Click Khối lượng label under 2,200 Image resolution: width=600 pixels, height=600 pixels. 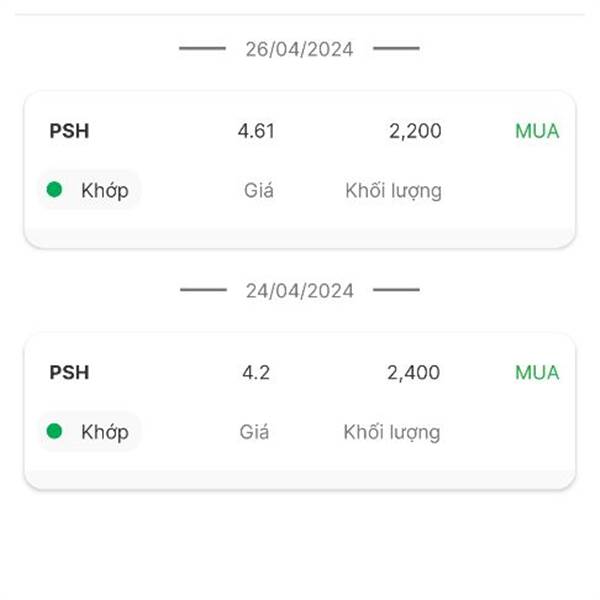click(393, 191)
